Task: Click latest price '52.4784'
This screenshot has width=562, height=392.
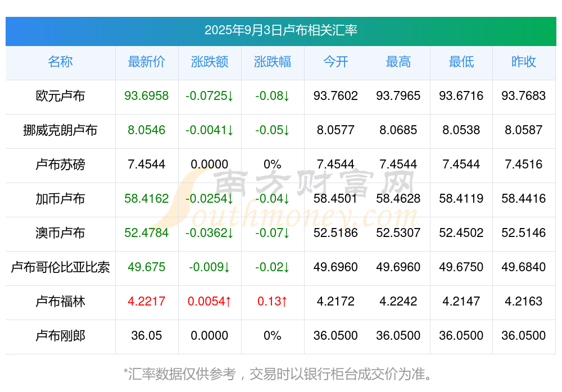Action: pos(147,233)
